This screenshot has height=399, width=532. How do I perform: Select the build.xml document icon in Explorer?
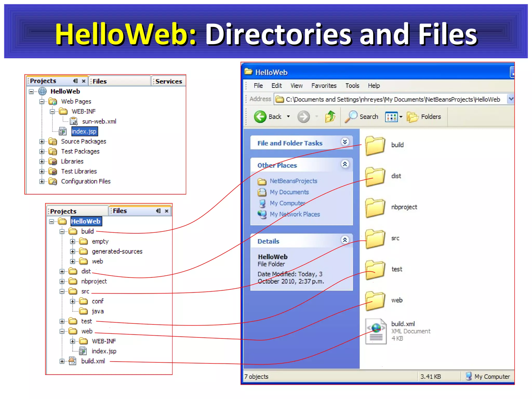point(376,331)
